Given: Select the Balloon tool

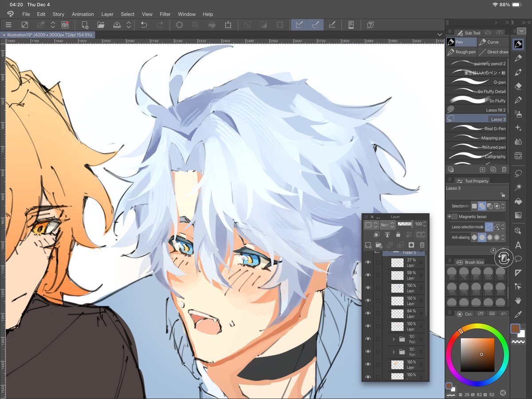Looking at the screenshot, I should 518,259.
